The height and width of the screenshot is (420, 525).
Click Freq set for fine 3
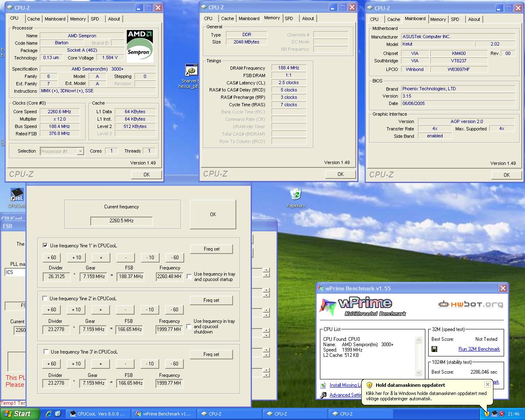(211, 354)
